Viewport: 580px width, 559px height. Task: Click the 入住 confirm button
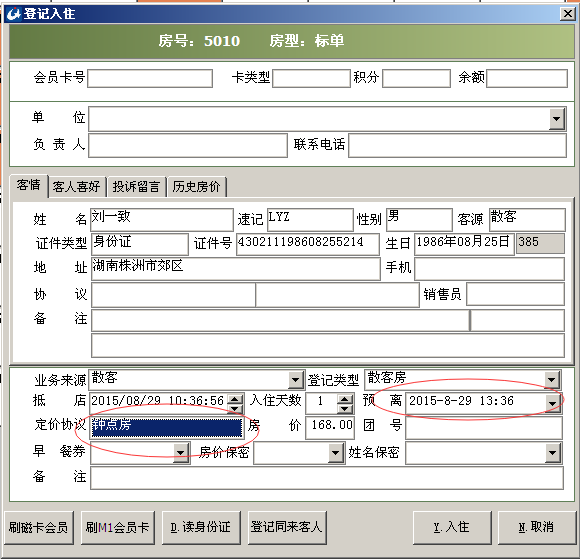pos(452,527)
